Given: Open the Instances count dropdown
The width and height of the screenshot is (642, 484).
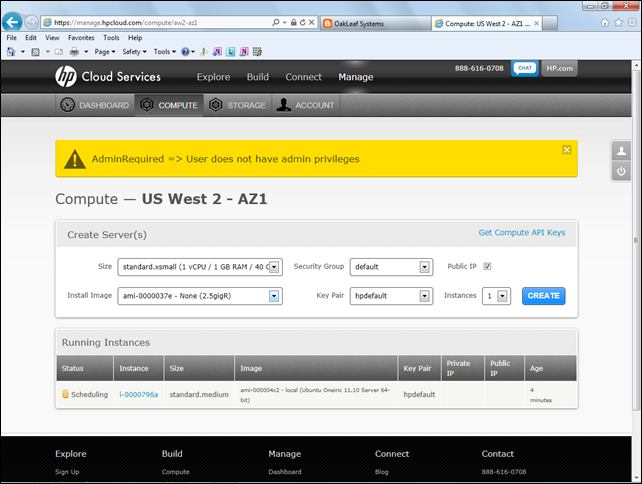Looking at the screenshot, I should point(496,296).
